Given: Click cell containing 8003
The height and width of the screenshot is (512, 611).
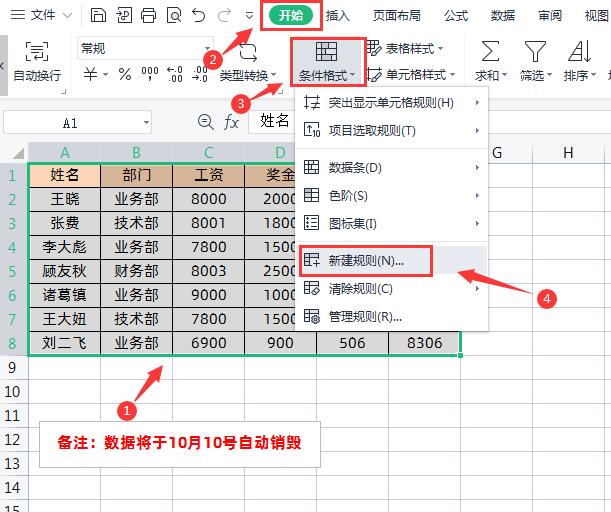Looking at the screenshot, I should click(208, 271).
